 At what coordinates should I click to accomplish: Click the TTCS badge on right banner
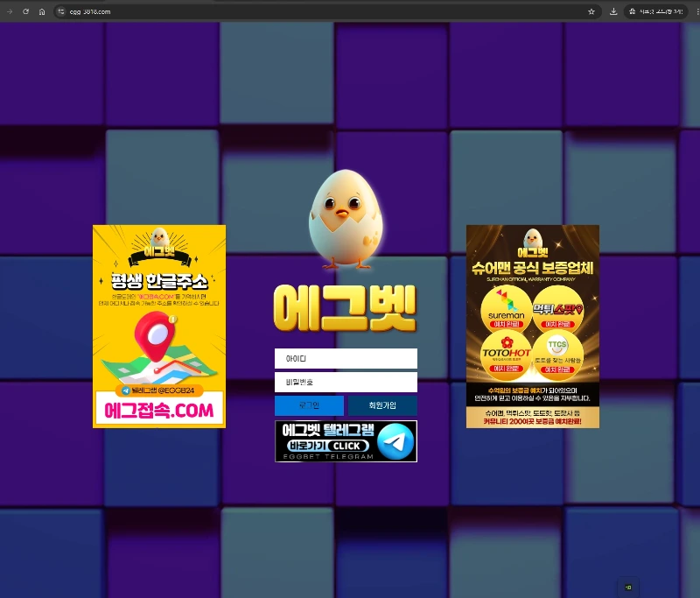coord(557,353)
